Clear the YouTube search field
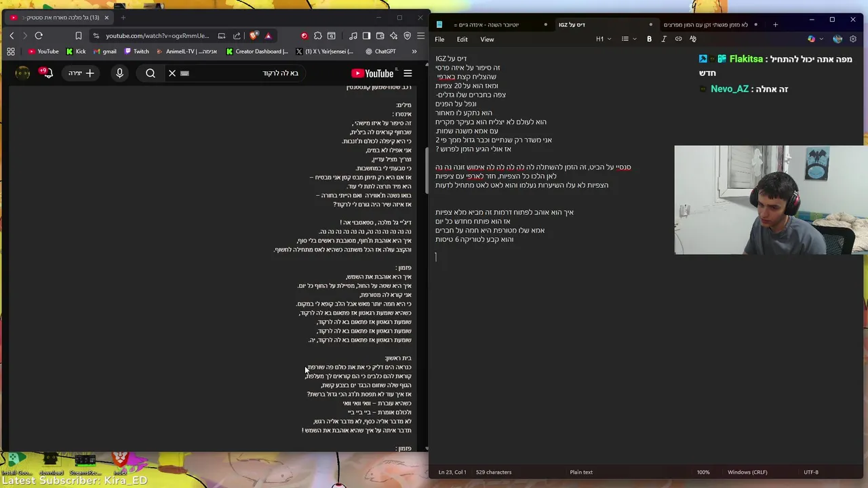The width and height of the screenshot is (868, 488). point(172,73)
